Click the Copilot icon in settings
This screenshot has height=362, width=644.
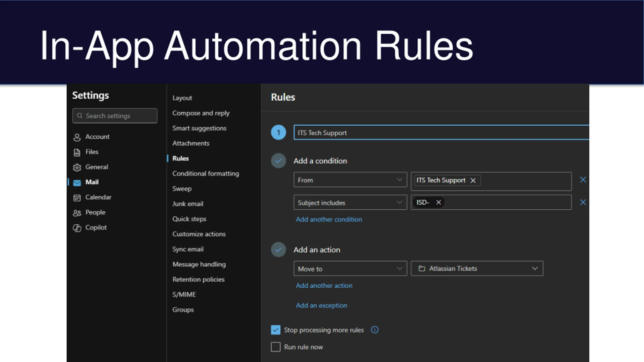[77, 228]
